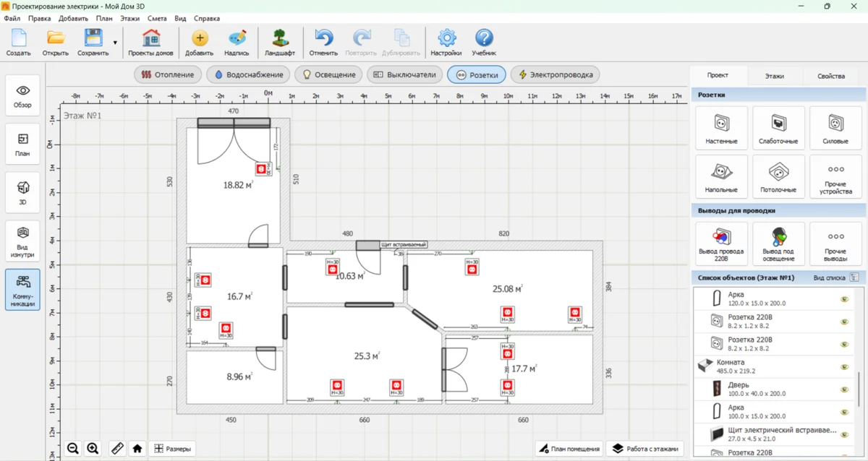This screenshot has width=868, height=461.
Task: Create a new project with Создать
Action: 18,43
